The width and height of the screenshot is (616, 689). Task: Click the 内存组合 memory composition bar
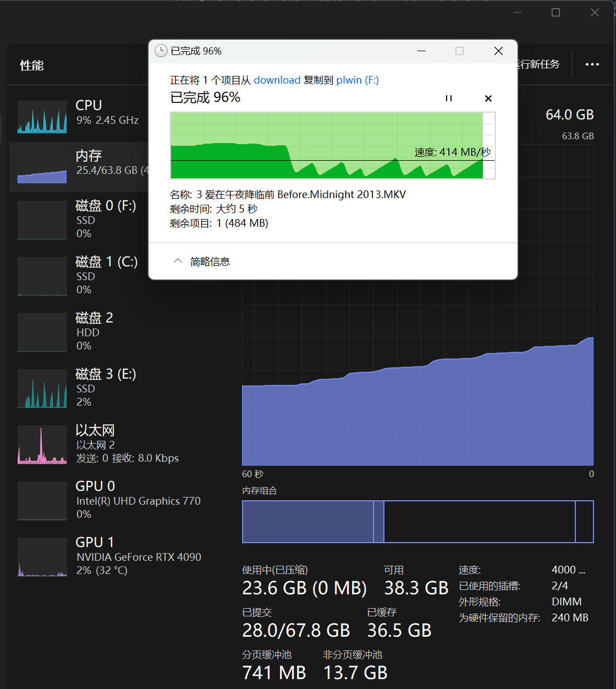point(417,522)
